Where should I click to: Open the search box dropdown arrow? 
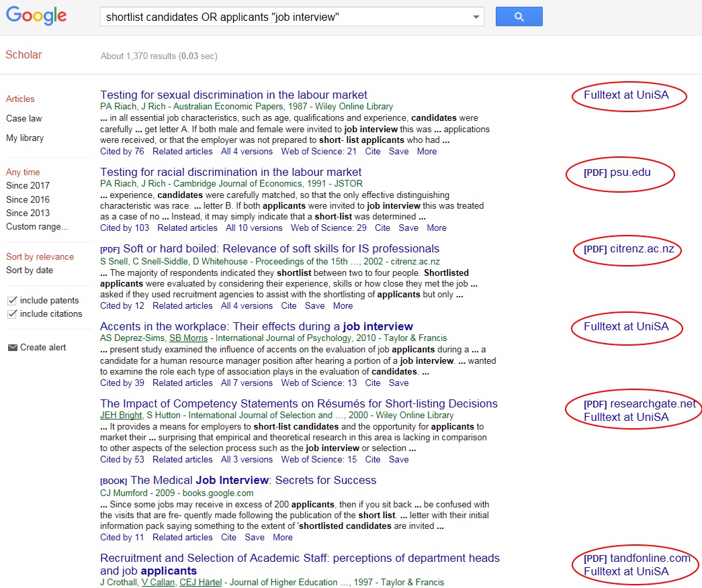click(x=476, y=17)
